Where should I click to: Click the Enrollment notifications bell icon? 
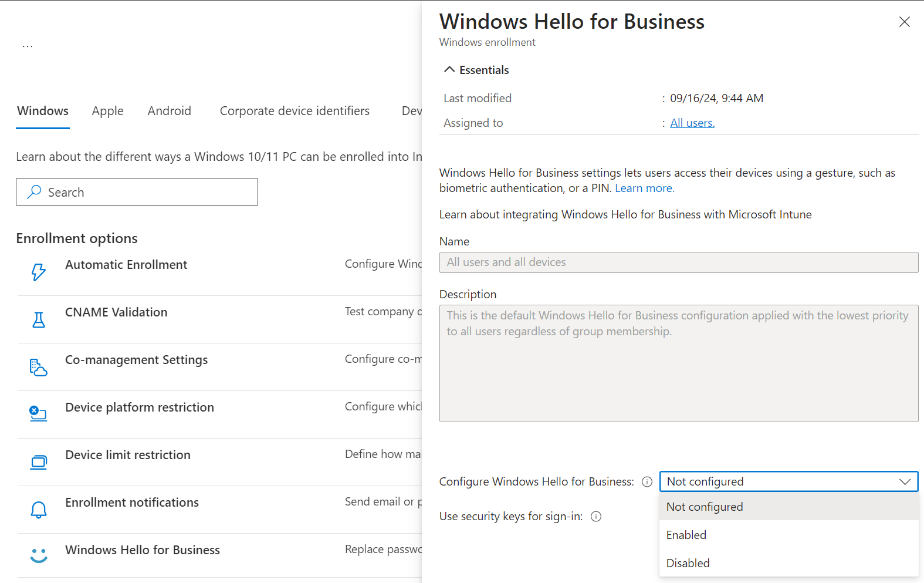[x=39, y=510]
